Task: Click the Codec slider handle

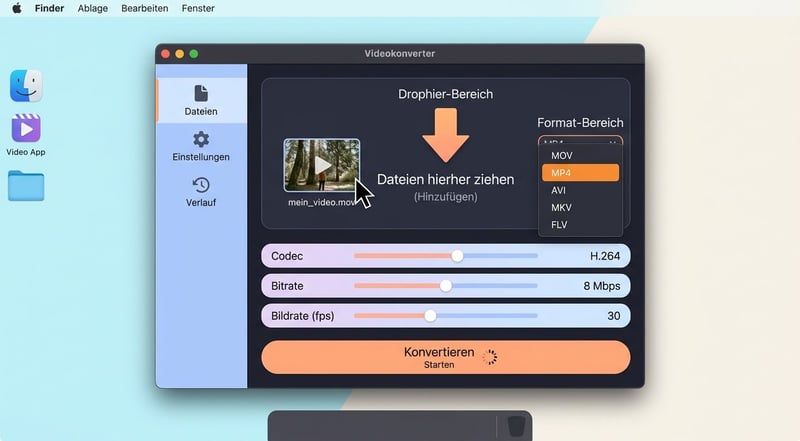Action: coord(457,256)
